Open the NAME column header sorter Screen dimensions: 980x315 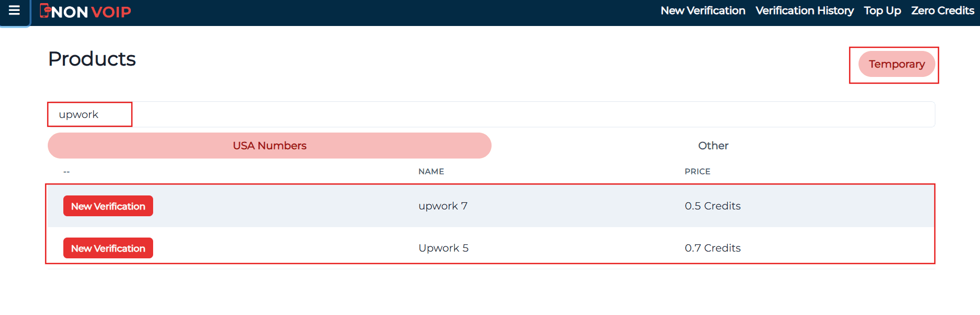point(431,171)
